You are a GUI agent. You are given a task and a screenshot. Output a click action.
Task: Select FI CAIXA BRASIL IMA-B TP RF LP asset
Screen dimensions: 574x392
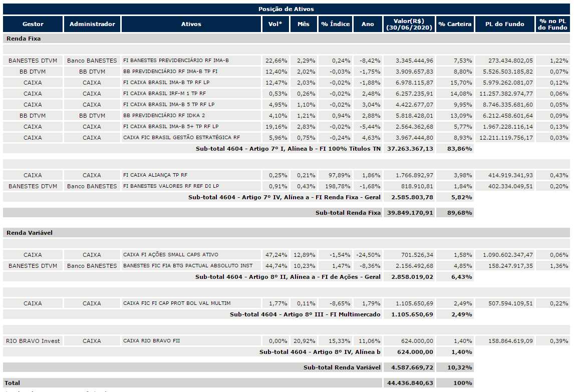pos(166,82)
